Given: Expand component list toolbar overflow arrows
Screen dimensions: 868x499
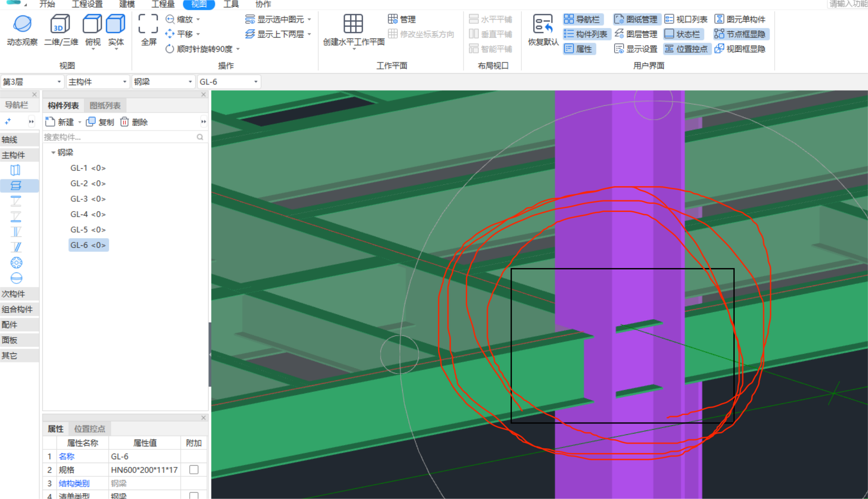Looking at the screenshot, I should click(203, 122).
